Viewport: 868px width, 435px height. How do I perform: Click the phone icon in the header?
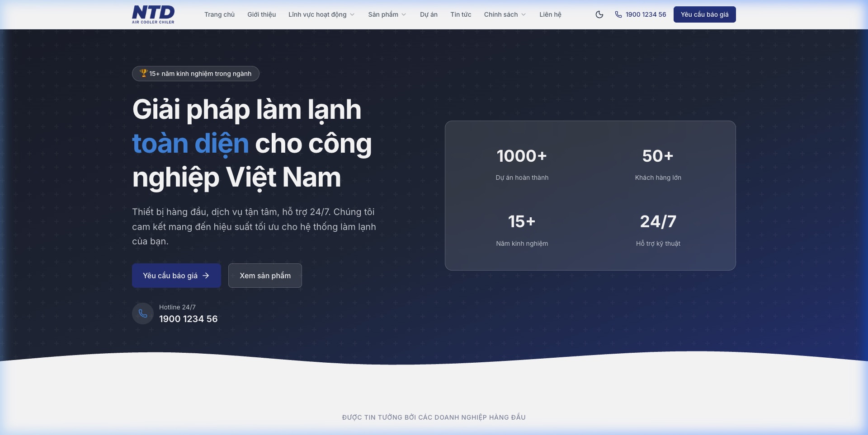point(618,14)
